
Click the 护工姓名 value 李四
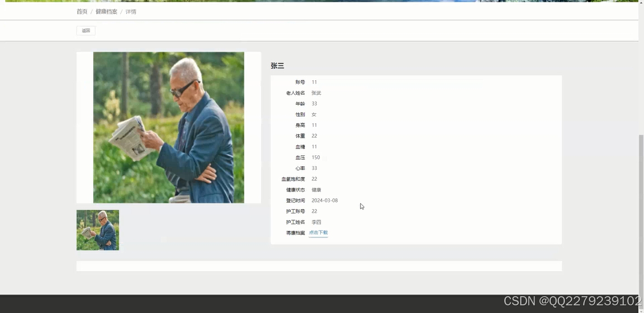click(x=316, y=222)
